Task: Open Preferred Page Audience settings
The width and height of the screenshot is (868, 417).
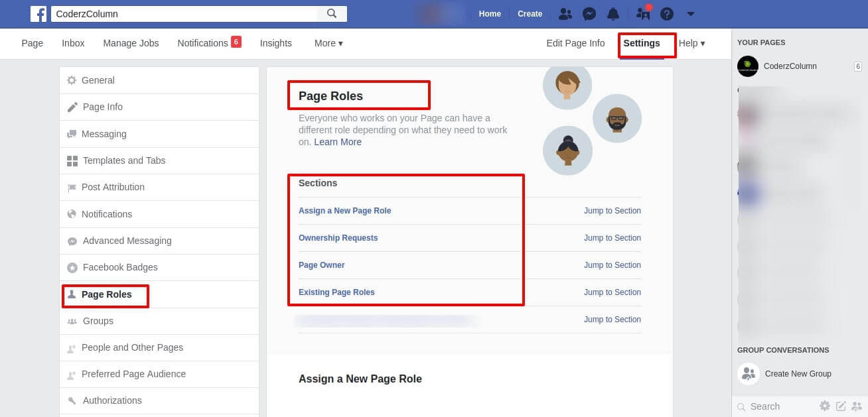Action: pos(159,374)
